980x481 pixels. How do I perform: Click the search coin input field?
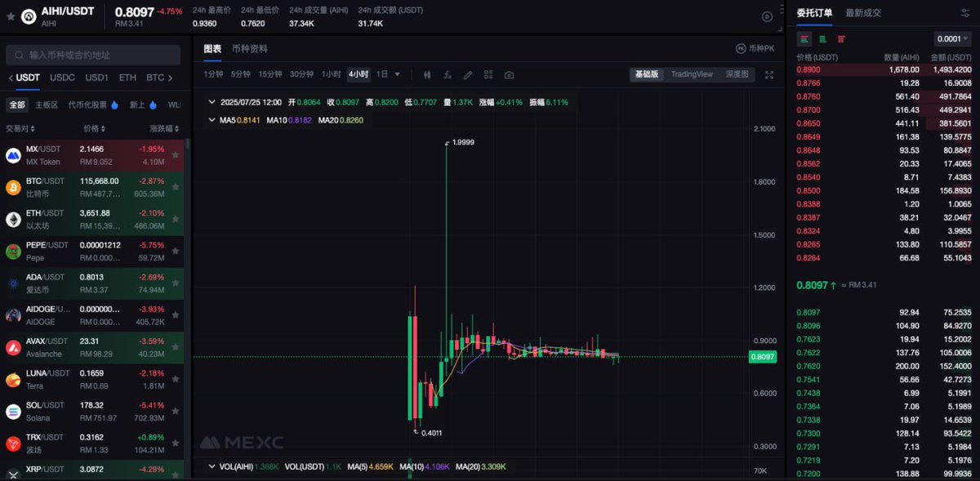point(93,55)
